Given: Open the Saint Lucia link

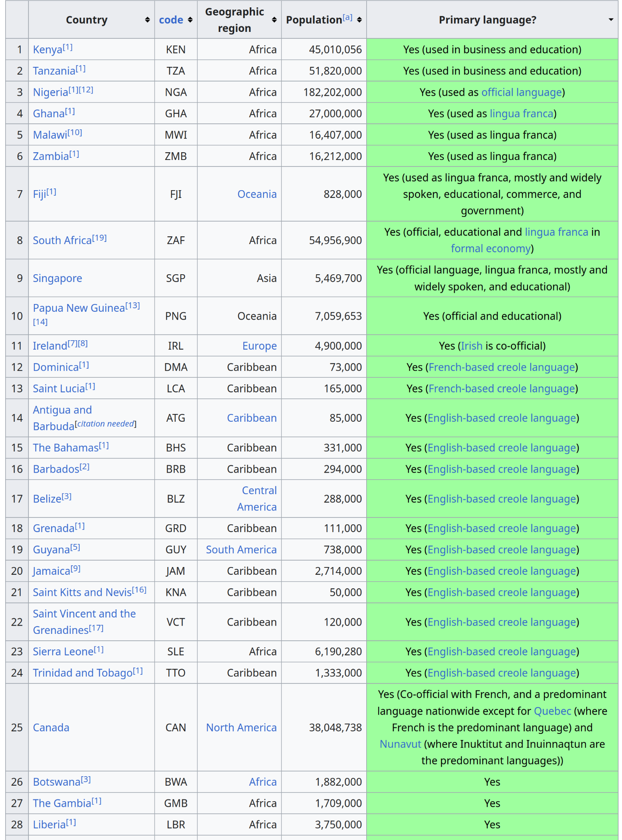Looking at the screenshot, I should coord(59,389).
